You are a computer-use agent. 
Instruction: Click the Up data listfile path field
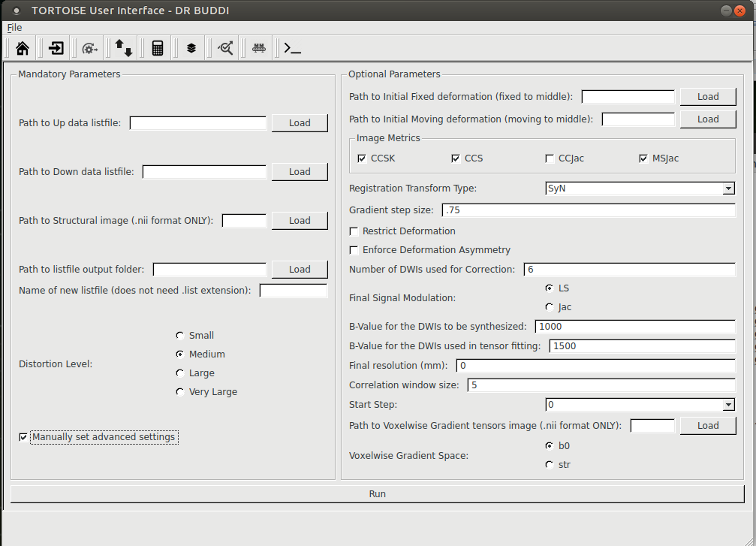pyautogui.click(x=197, y=123)
